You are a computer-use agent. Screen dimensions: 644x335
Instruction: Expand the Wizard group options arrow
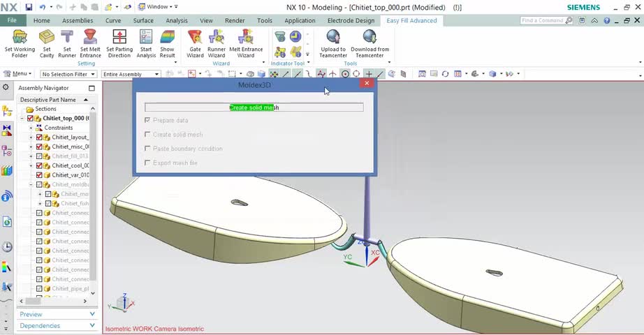pyautogui.click(x=263, y=63)
